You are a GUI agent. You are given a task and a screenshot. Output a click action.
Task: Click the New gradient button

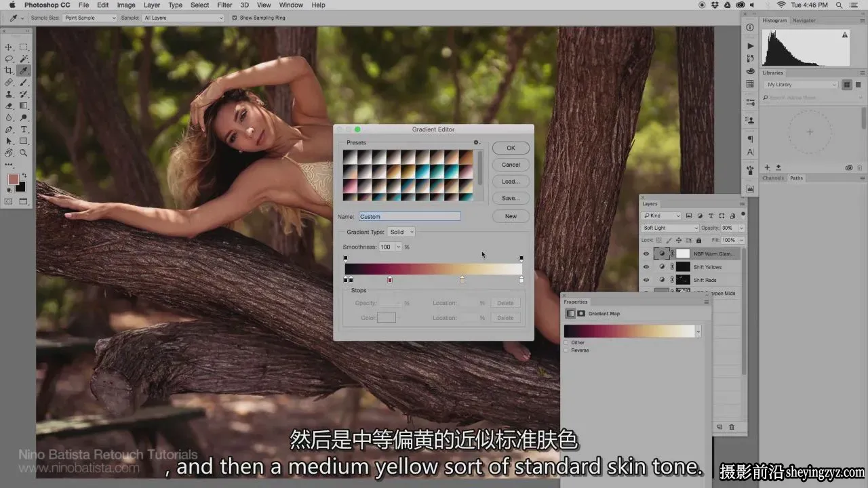coord(511,216)
